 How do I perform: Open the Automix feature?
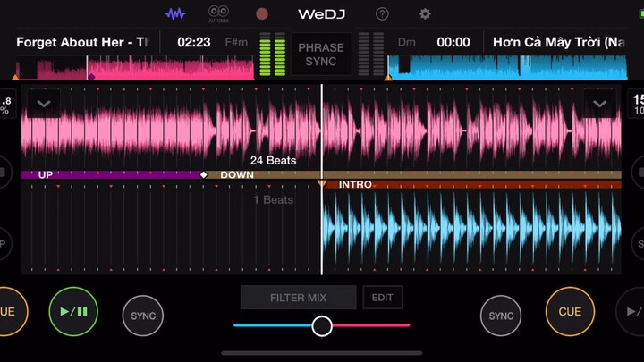click(x=218, y=13)
